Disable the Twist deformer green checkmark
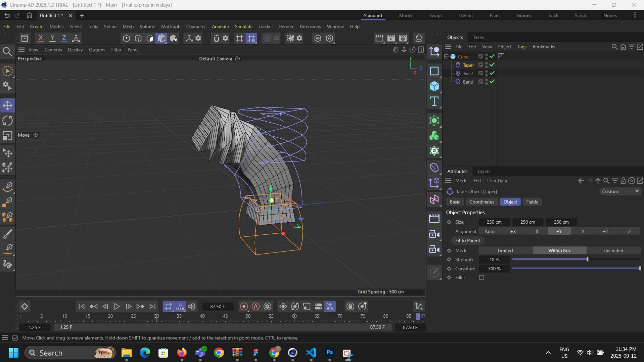The height and width of the screenshot is (362, 644). [492, 73]
